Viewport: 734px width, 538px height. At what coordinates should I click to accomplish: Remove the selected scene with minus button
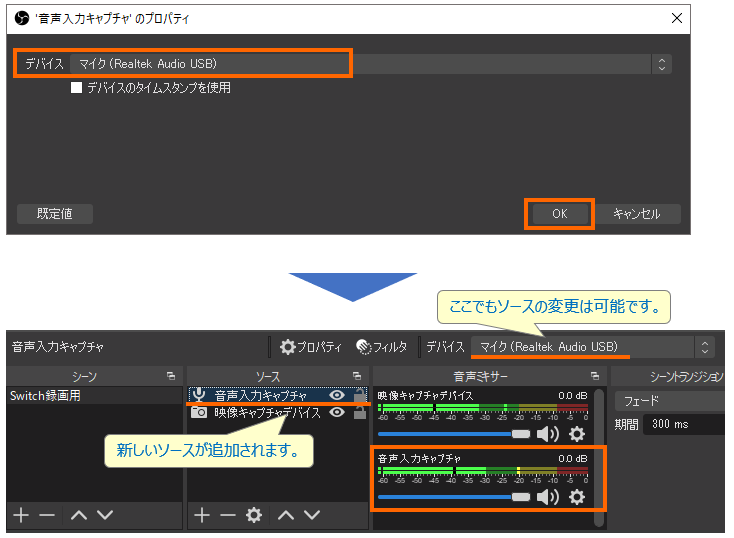click(47, 515)
